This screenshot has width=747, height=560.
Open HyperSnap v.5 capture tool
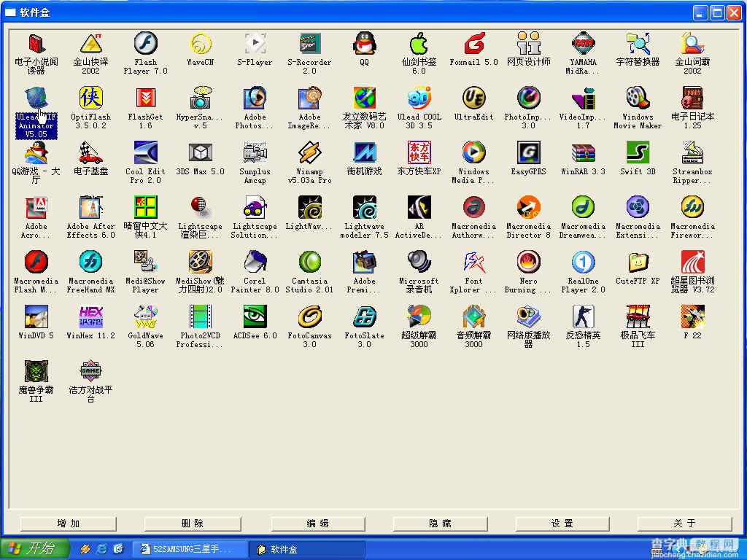200,98
